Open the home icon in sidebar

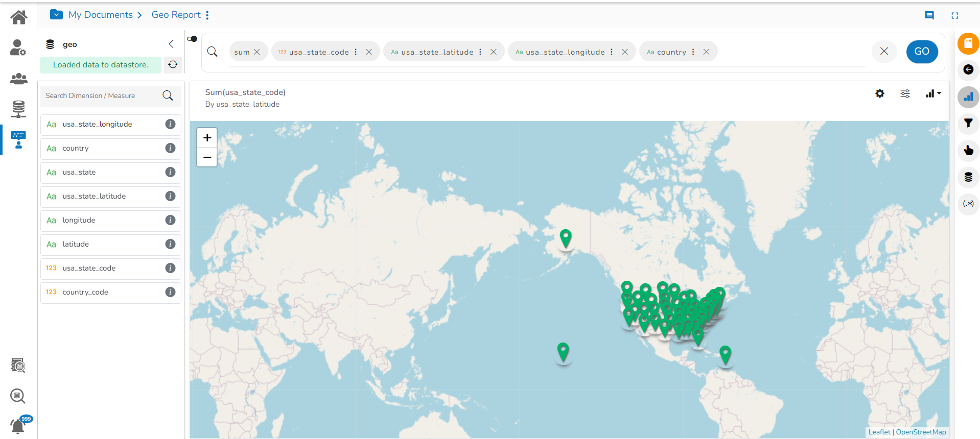coord(19,17)
